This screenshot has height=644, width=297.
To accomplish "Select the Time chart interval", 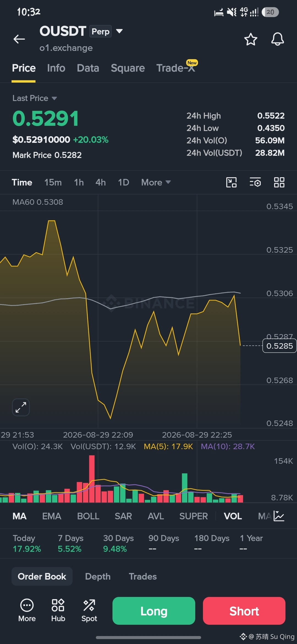I will (x=22, y=182).
